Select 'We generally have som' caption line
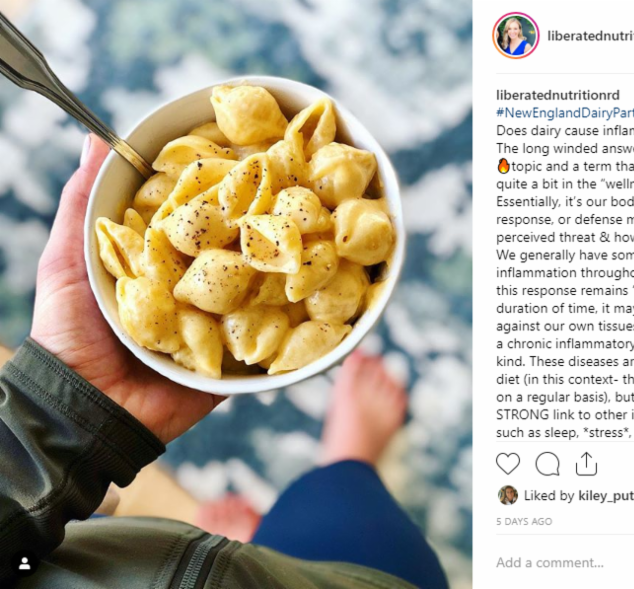The image size is (634, 589). 565,255
